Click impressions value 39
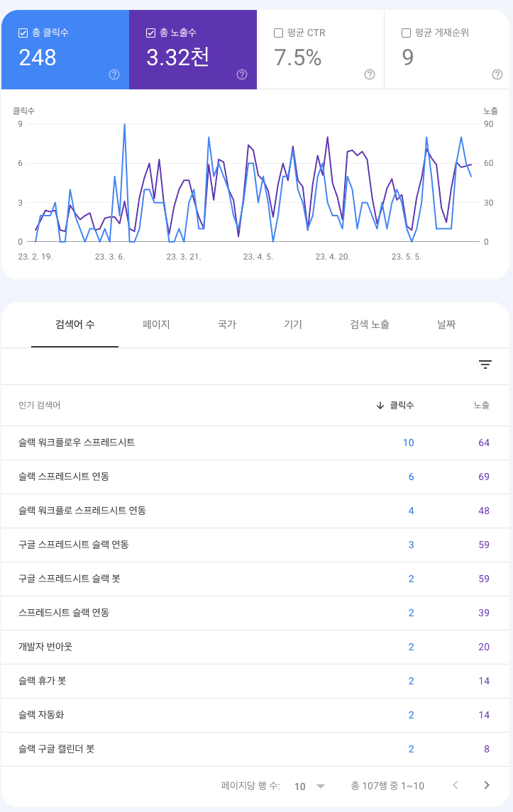This screenshot has width=513, height=812. pyautogui.click(x=484, y=613)
